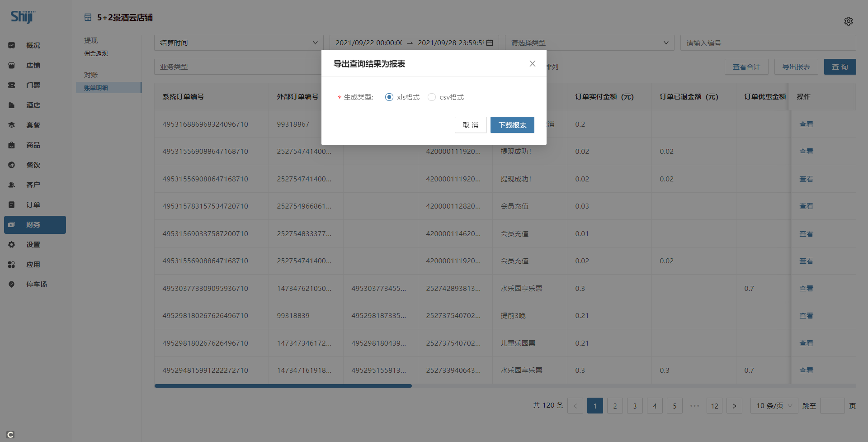This screenshot has width=868, height=442.
Task: Close the export report dialog
Action: click(x=532, y=64)
